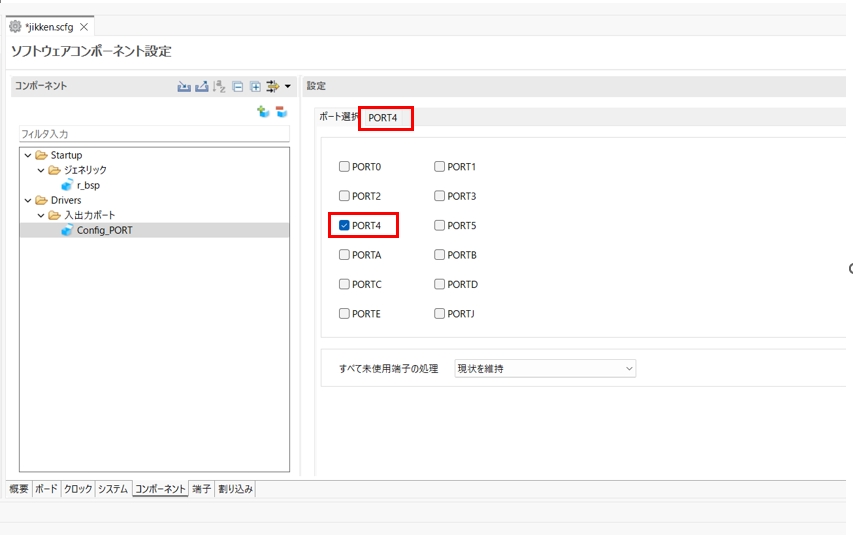Select r_bsp in the component tree

pos(88,186)
